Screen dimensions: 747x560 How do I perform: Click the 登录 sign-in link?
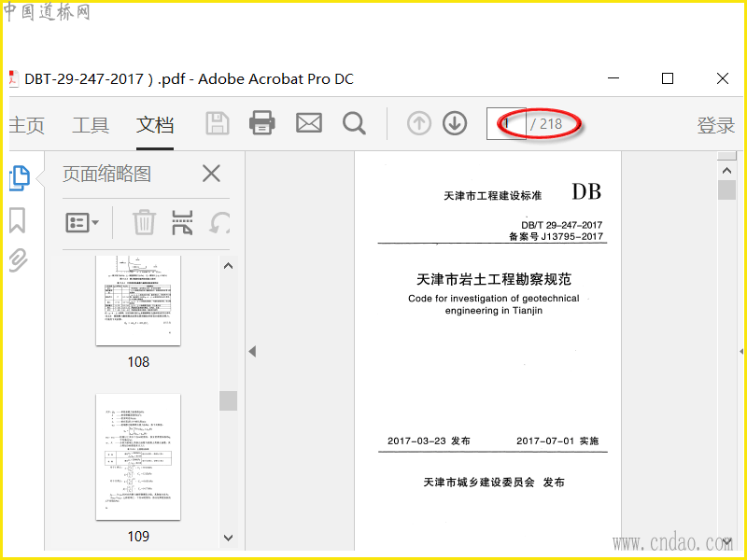(715, 125)
